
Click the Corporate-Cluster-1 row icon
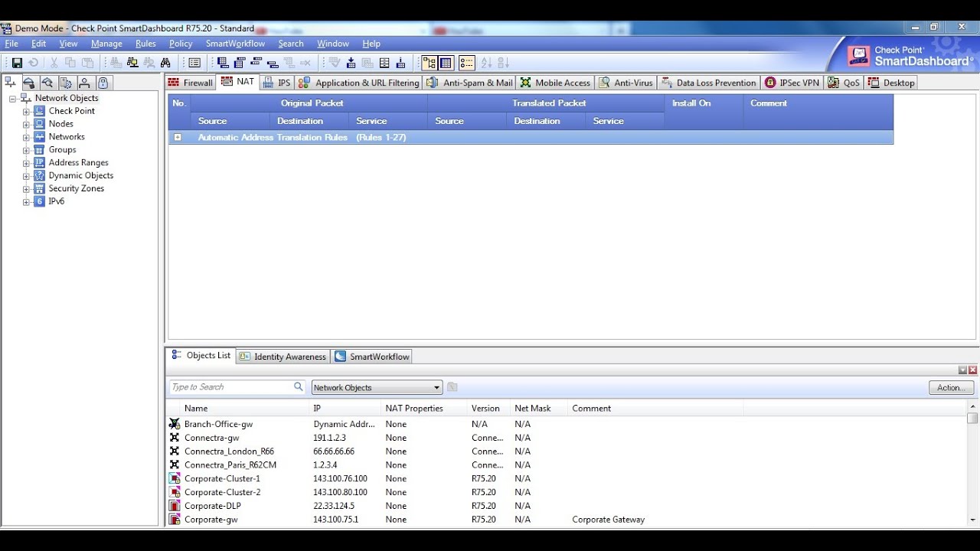click(x=175, y=478)
